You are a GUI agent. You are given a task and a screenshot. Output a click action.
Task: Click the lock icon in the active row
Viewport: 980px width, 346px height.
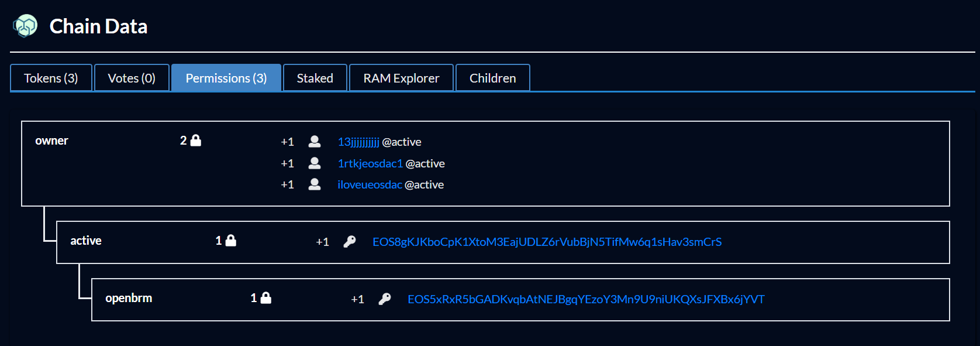pyautogui.click(x=231, y=240)
